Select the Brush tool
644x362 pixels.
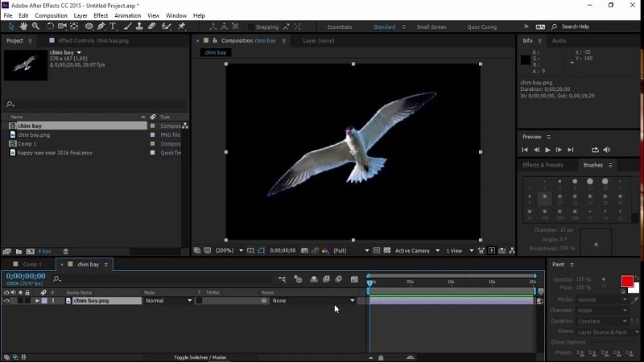pos(128,27)
